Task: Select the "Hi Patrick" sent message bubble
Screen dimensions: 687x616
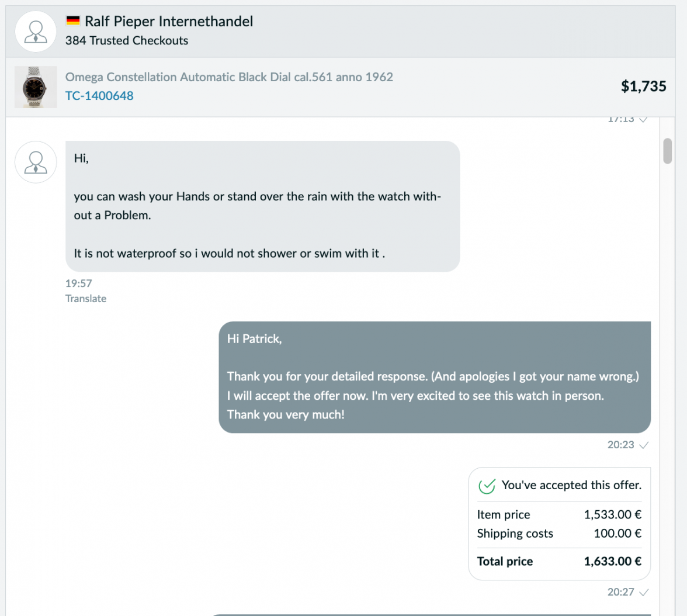Action: click(435, 377)
